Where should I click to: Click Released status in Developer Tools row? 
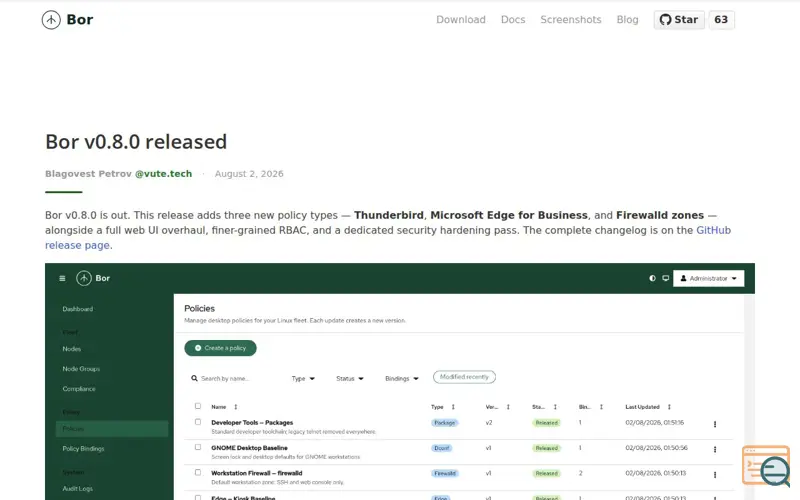(546, 423)
